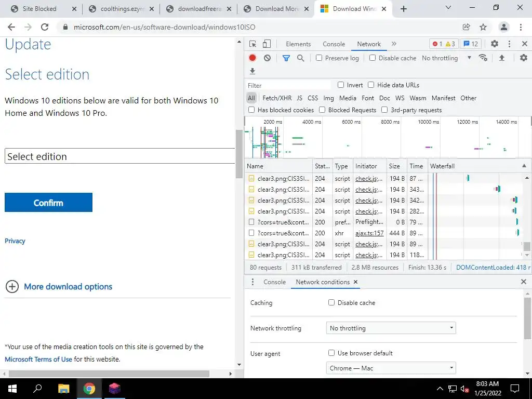Viewport: 532px width, 399px height.
Task: Enable 3rd-party requests filter
Action: [384, 110]
